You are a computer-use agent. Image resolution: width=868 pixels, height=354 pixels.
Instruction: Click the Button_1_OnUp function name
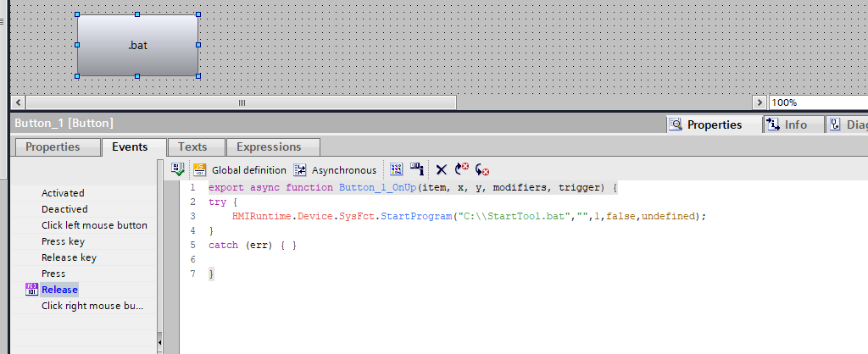pyautogui.click(x=377, y=187)
